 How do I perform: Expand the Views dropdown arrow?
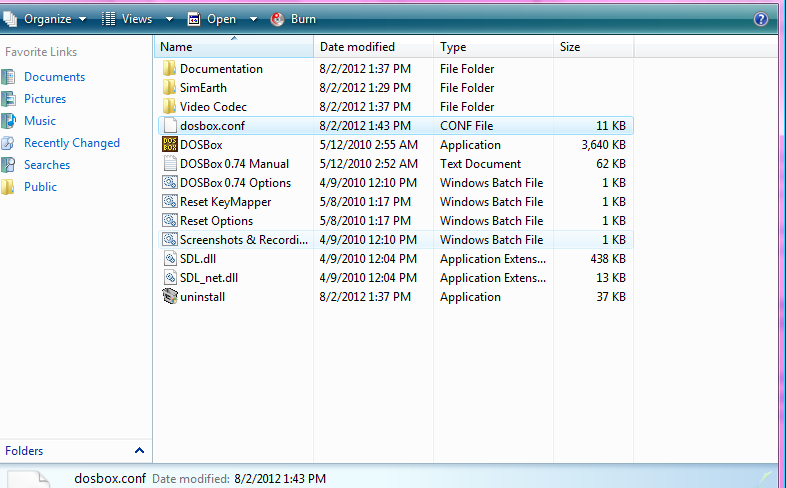coord(169,20)
